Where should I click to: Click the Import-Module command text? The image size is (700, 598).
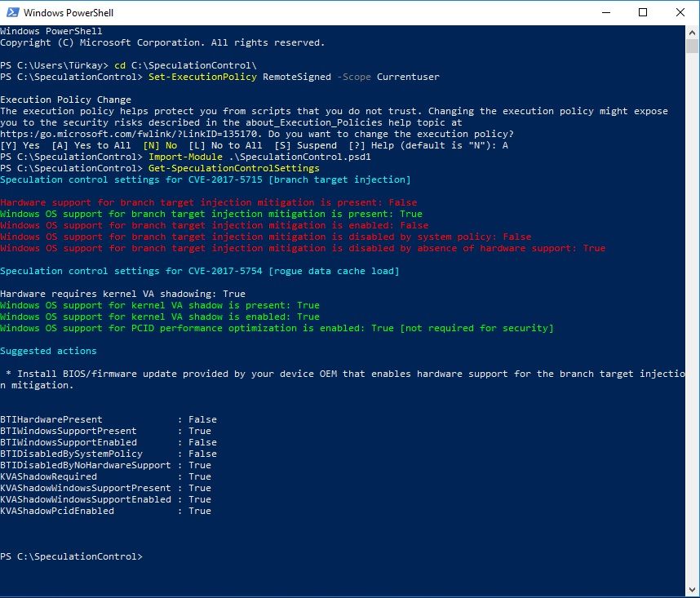pos(185,157)
